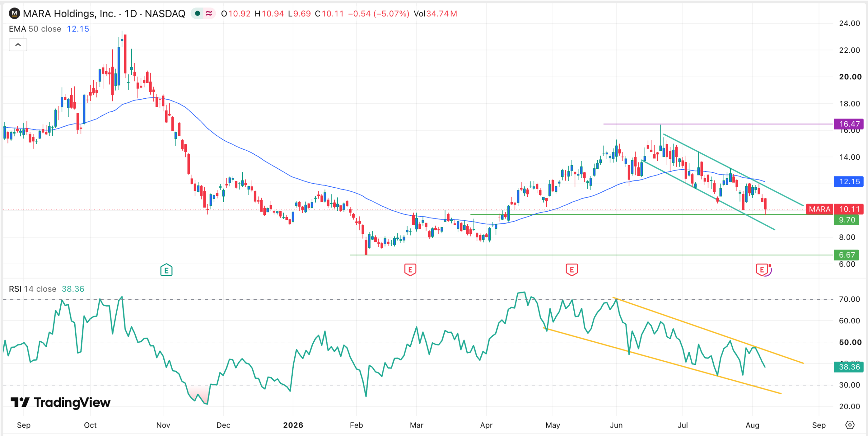Click the RSI legend value 38.36
This screenshot has width=868, height=436.
point(73,289)
